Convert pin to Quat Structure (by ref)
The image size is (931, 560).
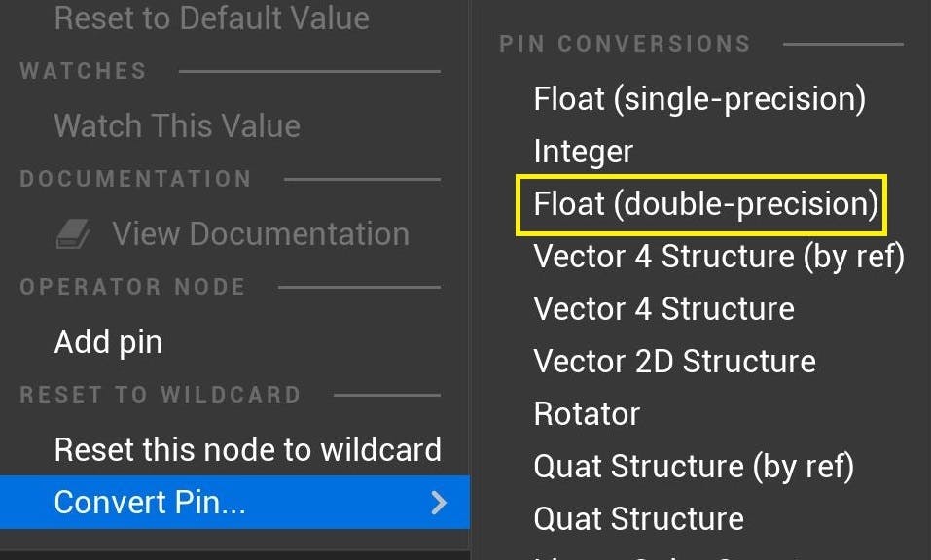[x=694, y=467]
